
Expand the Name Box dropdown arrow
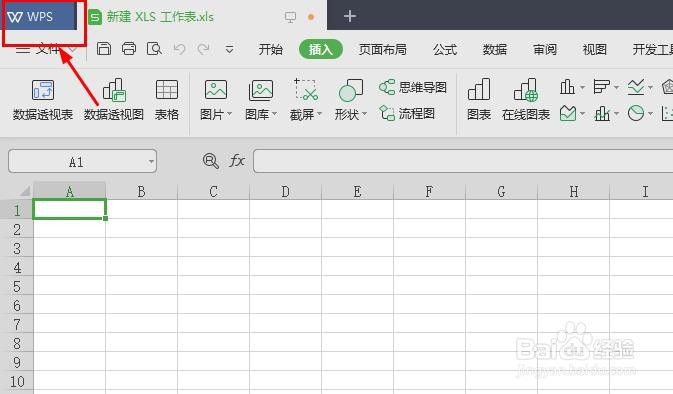point(151,162)
